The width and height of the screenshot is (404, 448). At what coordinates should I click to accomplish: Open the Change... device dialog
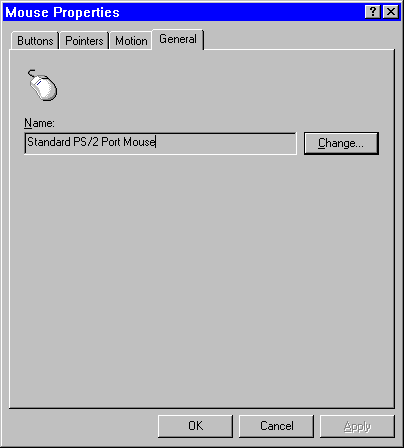(341, 143)
